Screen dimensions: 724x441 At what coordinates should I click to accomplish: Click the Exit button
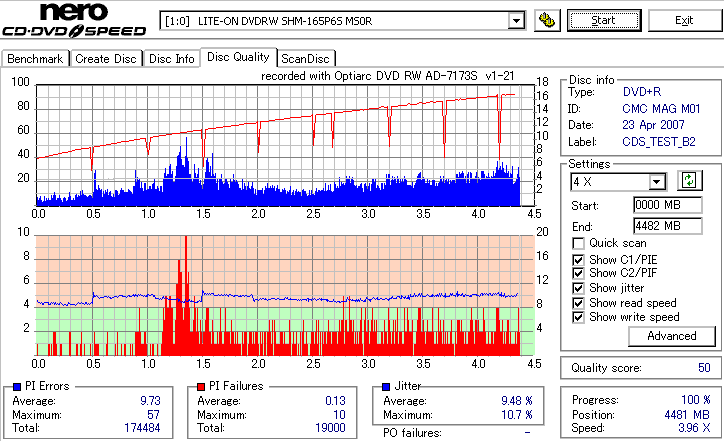pos(684,20)
